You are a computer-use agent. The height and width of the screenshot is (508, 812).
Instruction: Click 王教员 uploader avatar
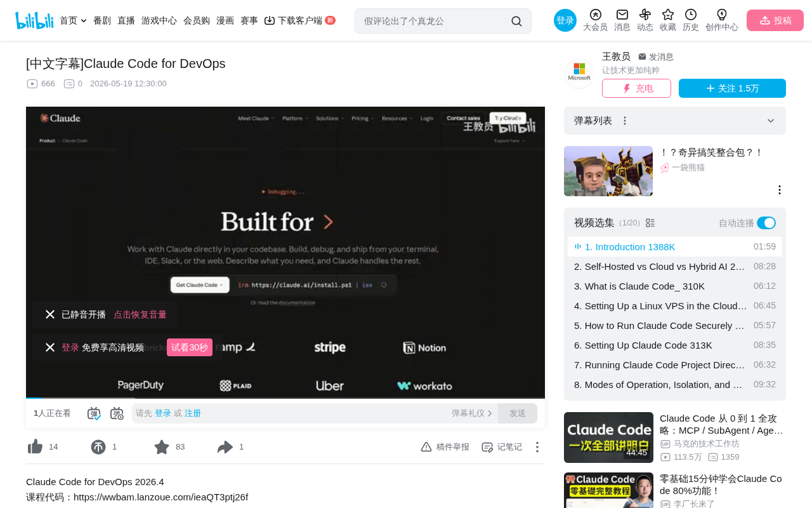(x=579, y=74)
